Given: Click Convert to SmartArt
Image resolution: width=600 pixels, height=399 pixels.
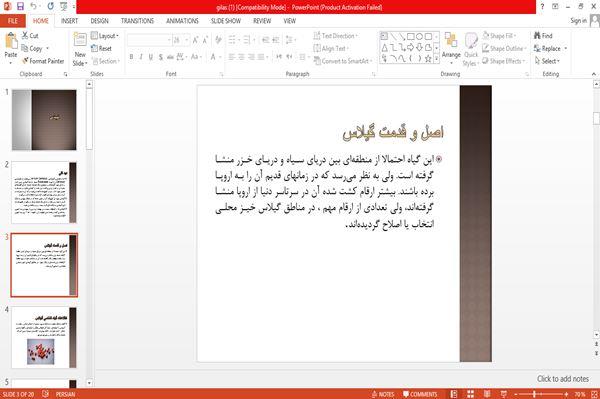Looking at the screenshot, I should point(343,61).
